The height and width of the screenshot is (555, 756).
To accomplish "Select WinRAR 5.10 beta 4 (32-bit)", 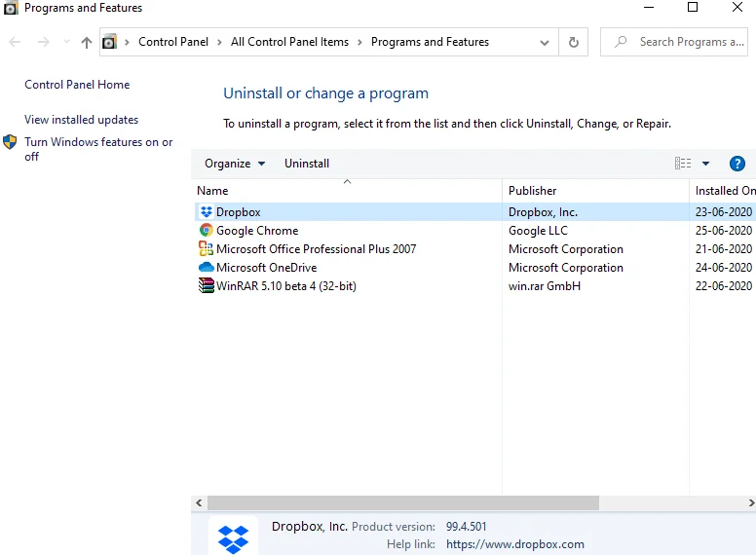I will [286, 285].
